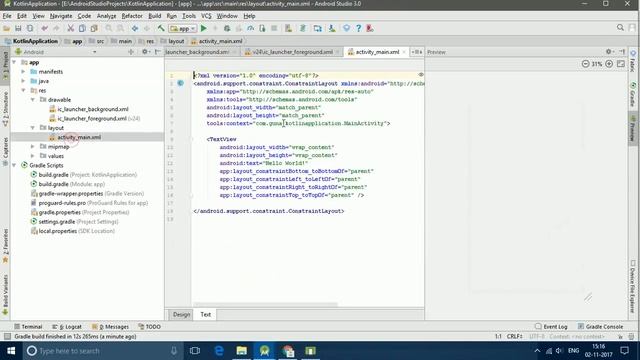This screenshot has height=360, width=640.
Task: Click the Replace toolbar icon
Action: pos(120,29)
